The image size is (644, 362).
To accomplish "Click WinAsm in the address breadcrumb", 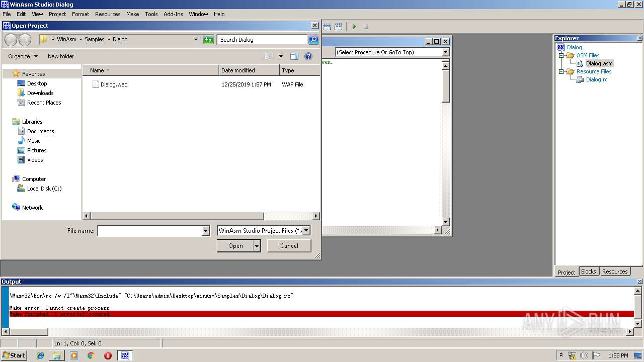I will [x=67, y=39].
